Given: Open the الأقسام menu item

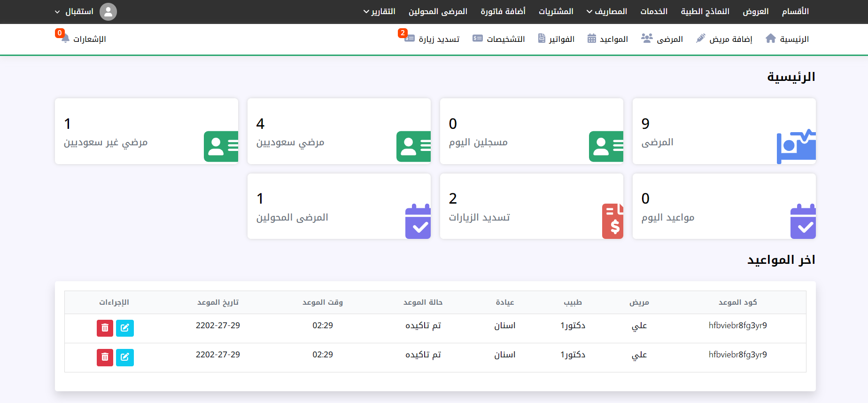Looking at the screenshot, I should click(795, 12).
